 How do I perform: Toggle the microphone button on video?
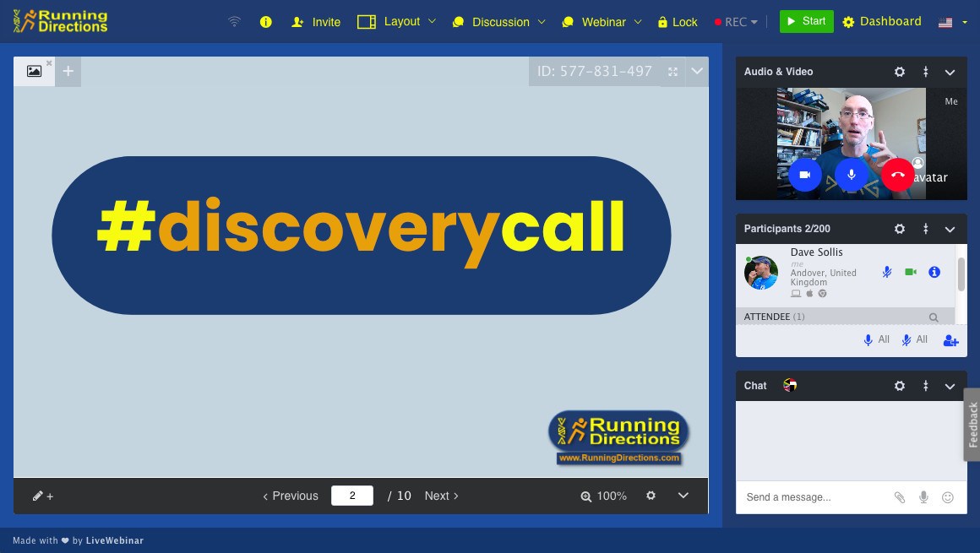pos(852,175)
